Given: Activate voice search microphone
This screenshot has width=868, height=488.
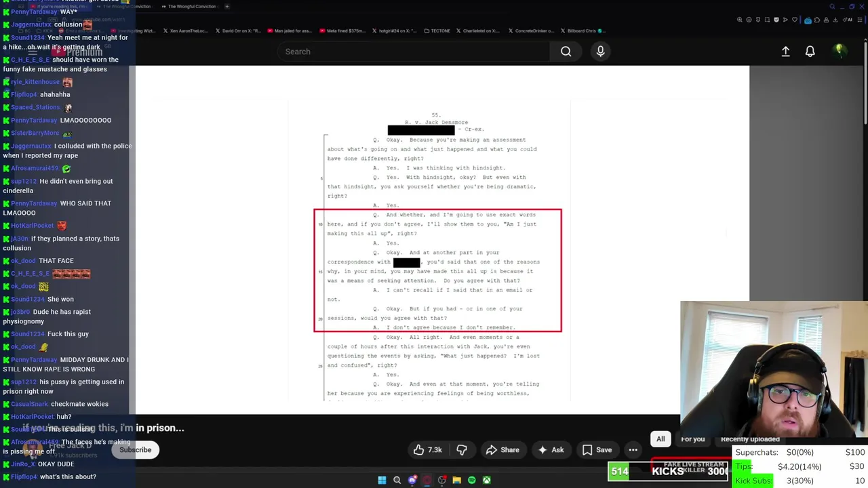Looking at the screenshot, I should [600, 52].
